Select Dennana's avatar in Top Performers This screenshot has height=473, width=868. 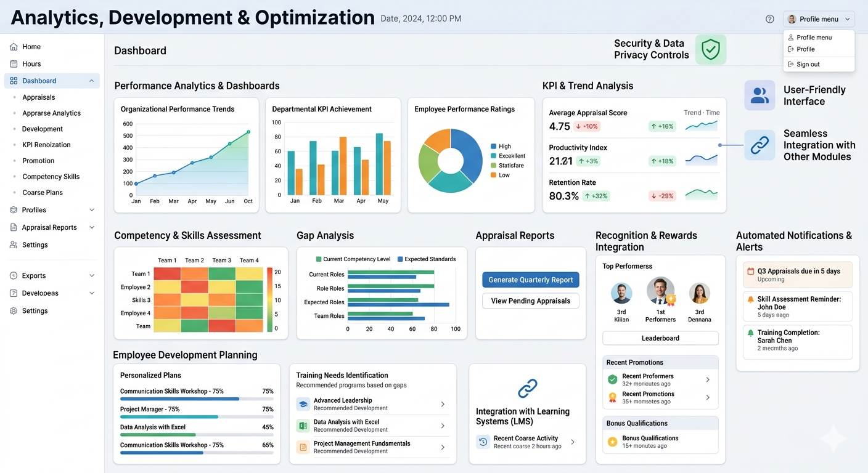pyautogui.click(x=700, y=293)
